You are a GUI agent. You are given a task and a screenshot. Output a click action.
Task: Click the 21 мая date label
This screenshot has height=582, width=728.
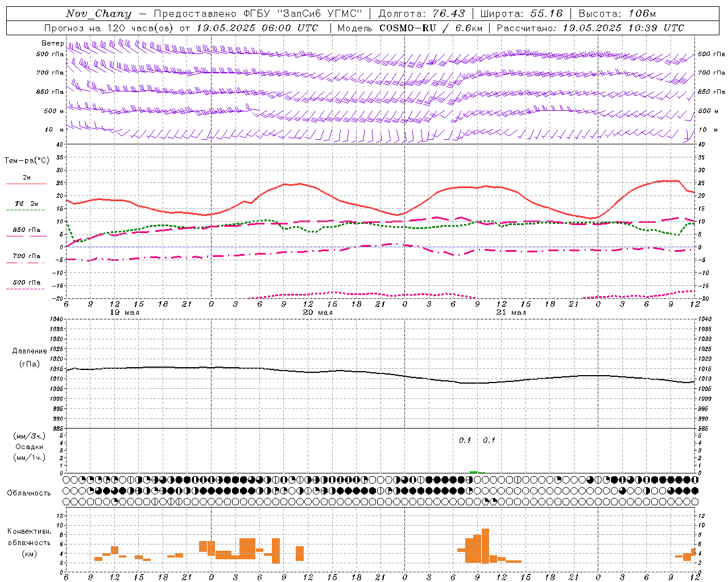point(511,313)
